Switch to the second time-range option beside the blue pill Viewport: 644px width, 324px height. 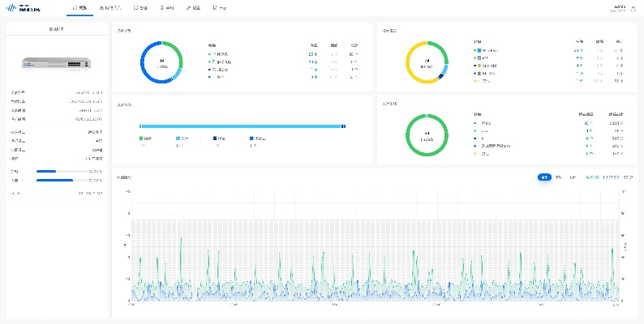(x=558, y=177)
